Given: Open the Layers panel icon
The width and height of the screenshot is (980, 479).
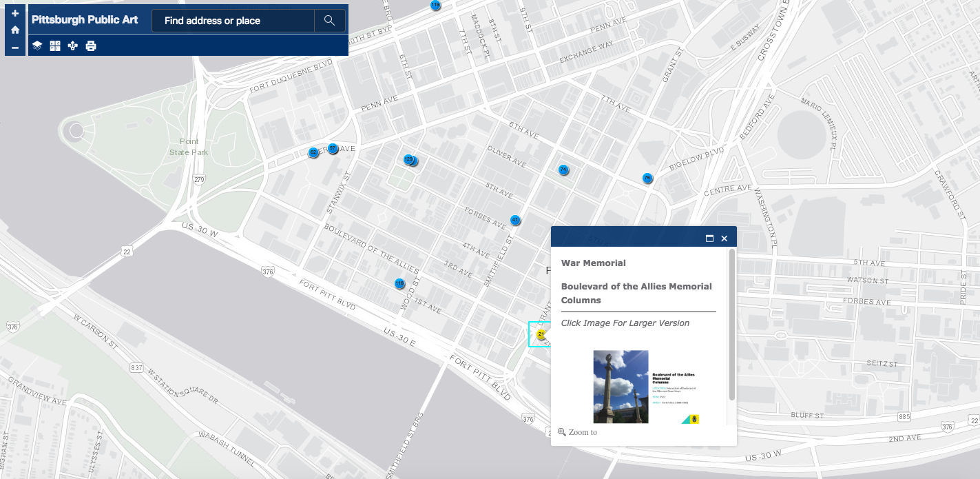Looking at the screenshot, I should pyautogui.click(x=37, y=46).
